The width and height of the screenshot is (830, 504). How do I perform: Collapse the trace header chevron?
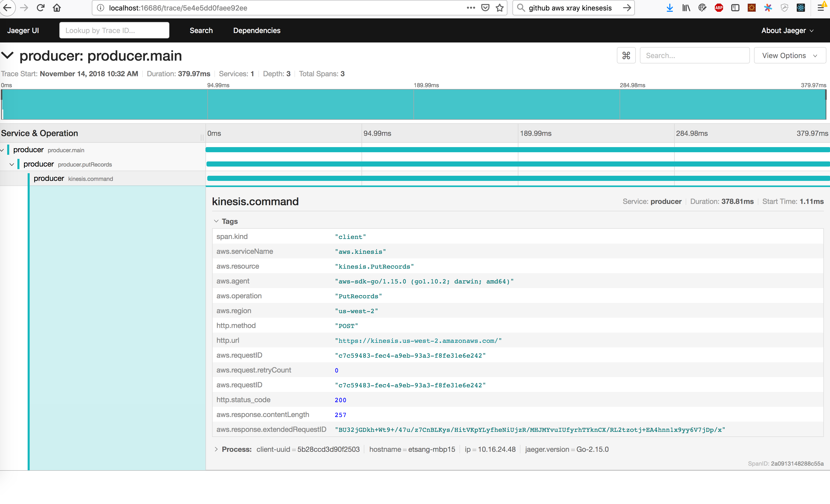(7, 55)
